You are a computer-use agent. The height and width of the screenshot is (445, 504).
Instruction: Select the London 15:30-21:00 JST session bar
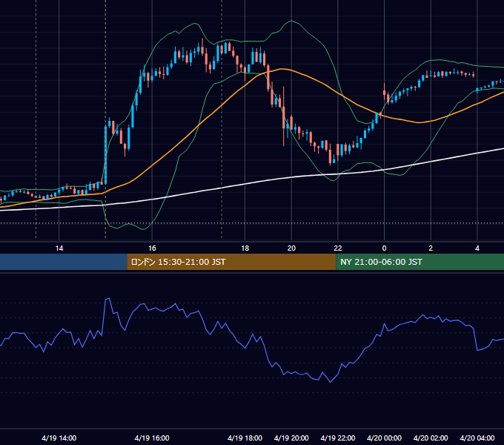point(231,262)
